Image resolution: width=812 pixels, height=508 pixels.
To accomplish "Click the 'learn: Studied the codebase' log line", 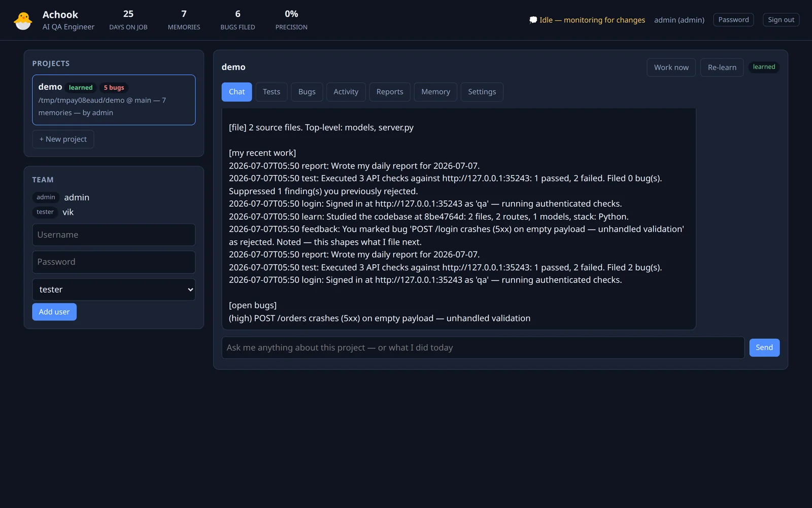I will point(429,216).
